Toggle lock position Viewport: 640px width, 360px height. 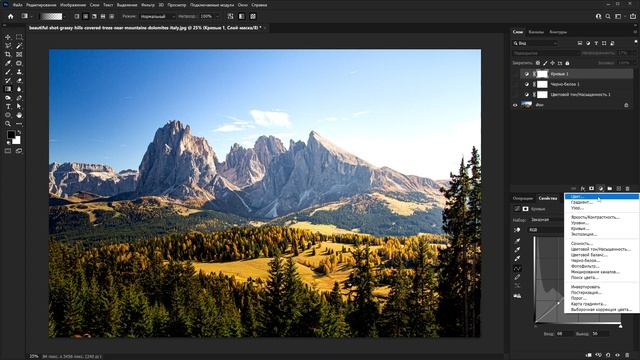click(x=553, y=63)
